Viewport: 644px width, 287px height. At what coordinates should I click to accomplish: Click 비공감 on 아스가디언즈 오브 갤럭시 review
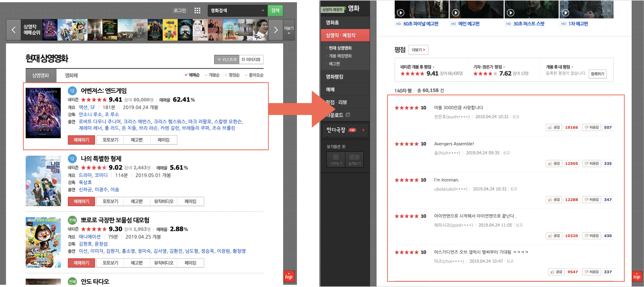592,272
